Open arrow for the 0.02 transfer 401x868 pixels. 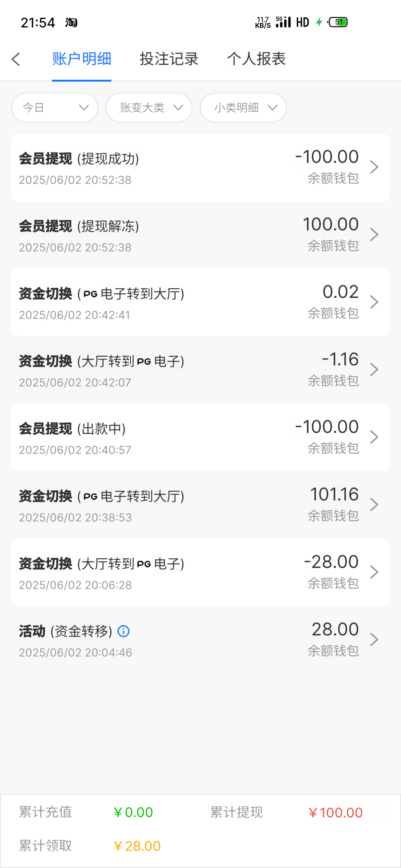click(x=374, y=302)
